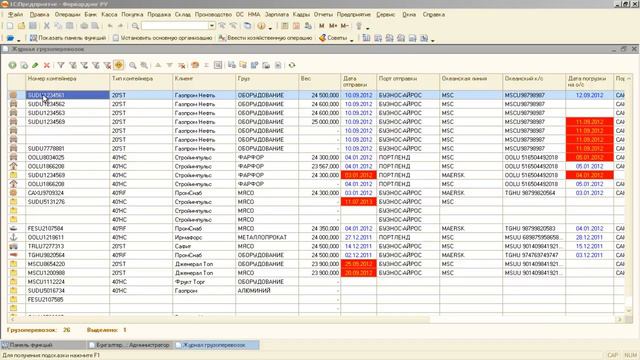This screenshot has height=360, width=640.
Task: Open the calculator icon in main toolbar
Action: [285, 26]
